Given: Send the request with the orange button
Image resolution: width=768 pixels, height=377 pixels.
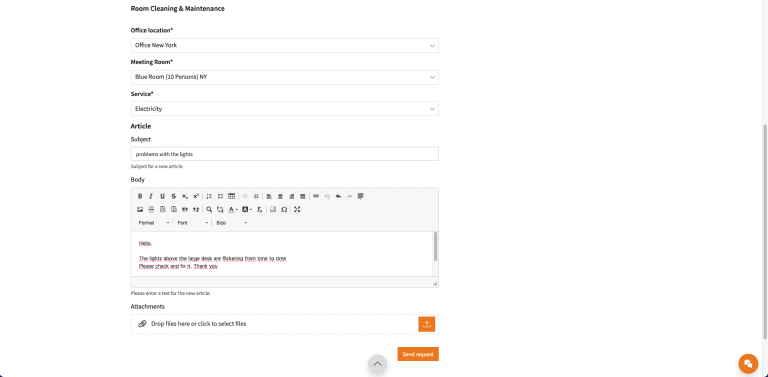Looking at the screenshot, I should [x=418, y=354].
